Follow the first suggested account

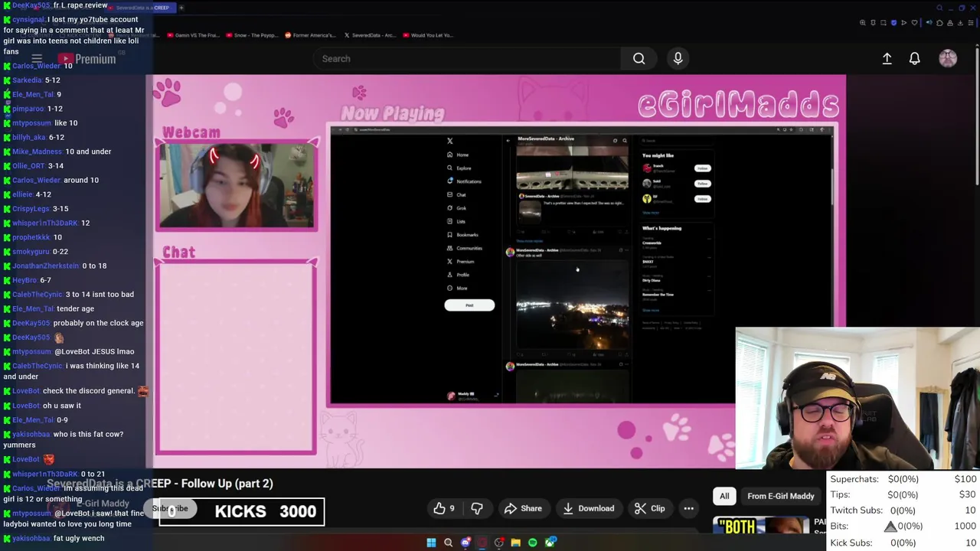click(x=703, y=168)
